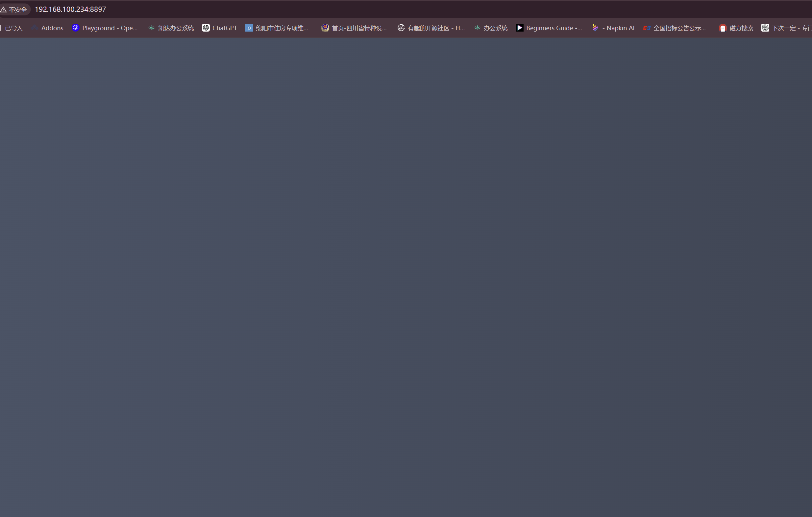Click the Napkin AI bookmark icon
The image size is (812, 517).
point(596,28)
